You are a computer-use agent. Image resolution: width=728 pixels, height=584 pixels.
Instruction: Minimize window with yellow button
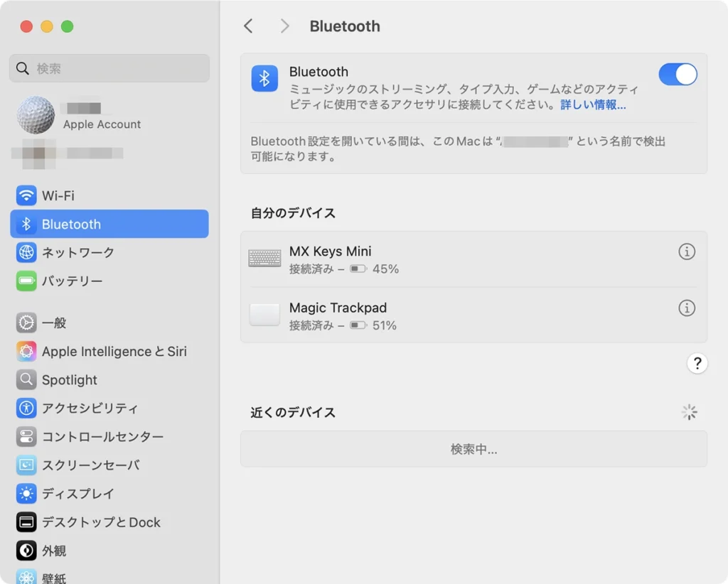(47, 26)
